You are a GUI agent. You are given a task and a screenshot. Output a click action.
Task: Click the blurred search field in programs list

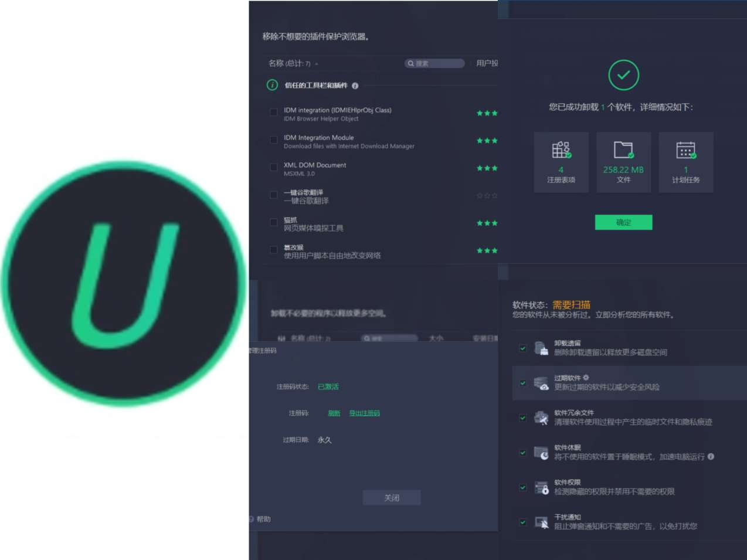(x=389, y=338)
